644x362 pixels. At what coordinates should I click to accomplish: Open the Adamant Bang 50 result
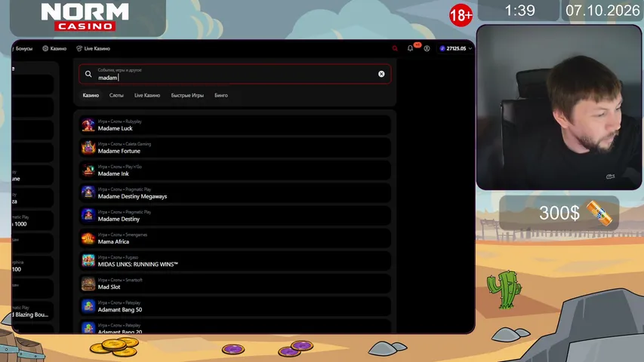click(x=235, y=306)
